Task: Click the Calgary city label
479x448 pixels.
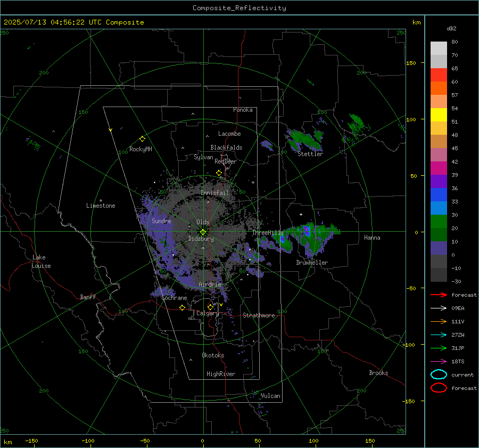Action: [208, 313]
